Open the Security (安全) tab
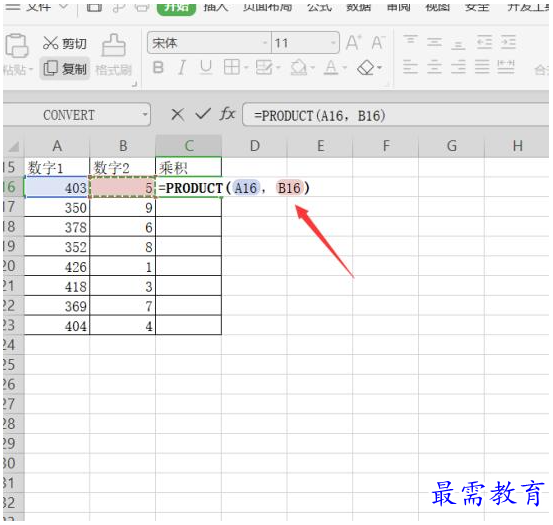 pyautogui.click(x=477, y=8)
